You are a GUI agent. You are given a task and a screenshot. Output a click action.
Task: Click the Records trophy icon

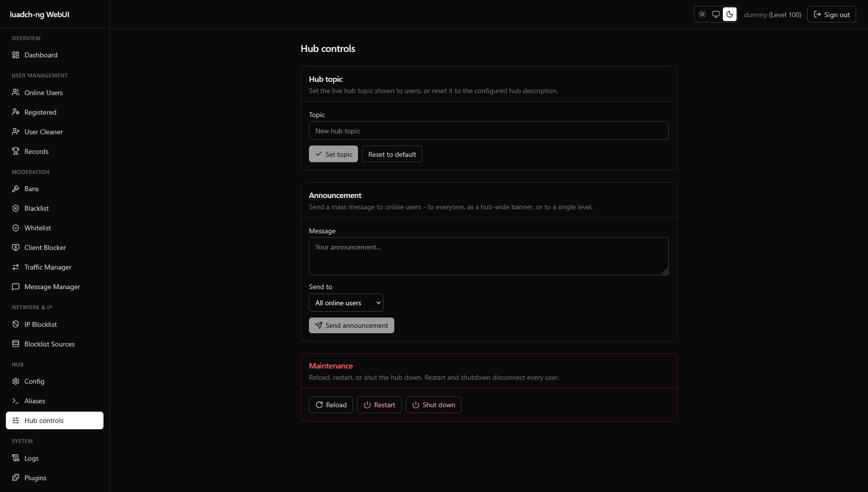coord(16,151)
